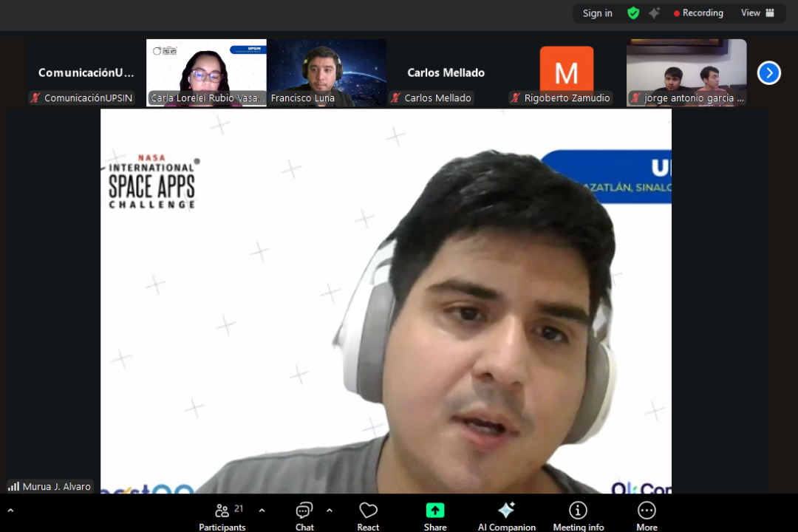Screen dimensions: 798x532
Task: Open the React emoji menu
Action: click(368, 515)
